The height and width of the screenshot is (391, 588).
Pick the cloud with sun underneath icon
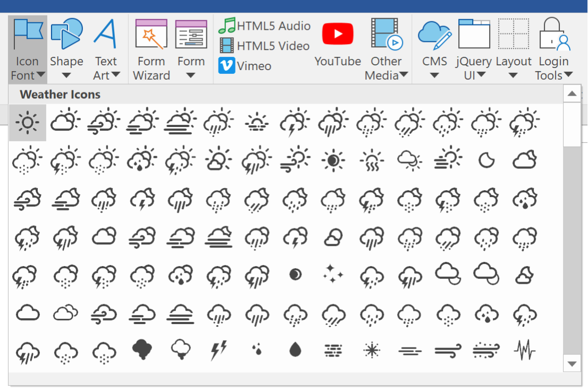coord(410,160)
